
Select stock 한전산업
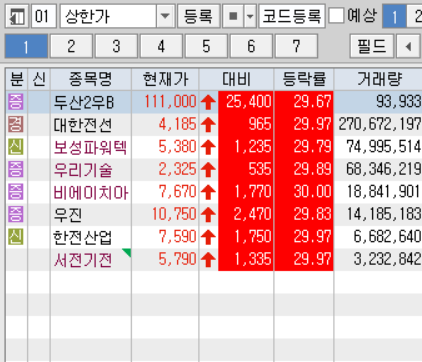[x=82, y=237]
